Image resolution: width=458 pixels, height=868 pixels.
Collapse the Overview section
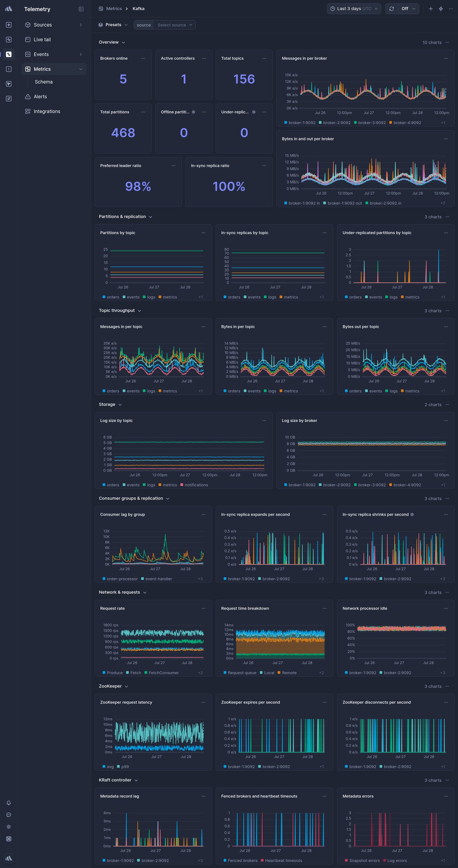(x=112, y=42)
